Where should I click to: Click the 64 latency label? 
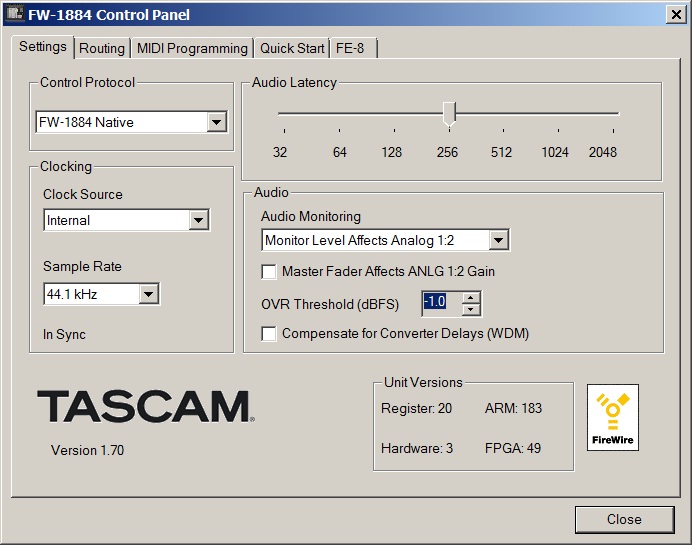tap(339, 152)
